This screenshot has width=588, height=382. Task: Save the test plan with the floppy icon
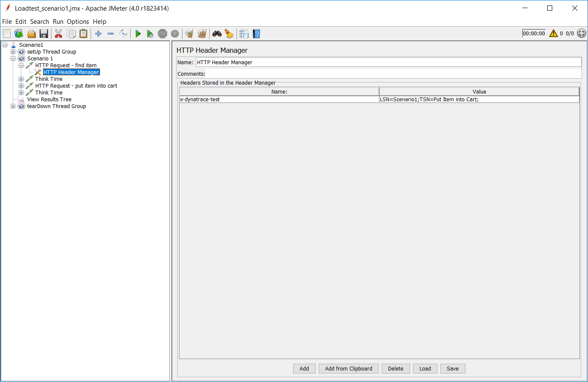point(43,34)
